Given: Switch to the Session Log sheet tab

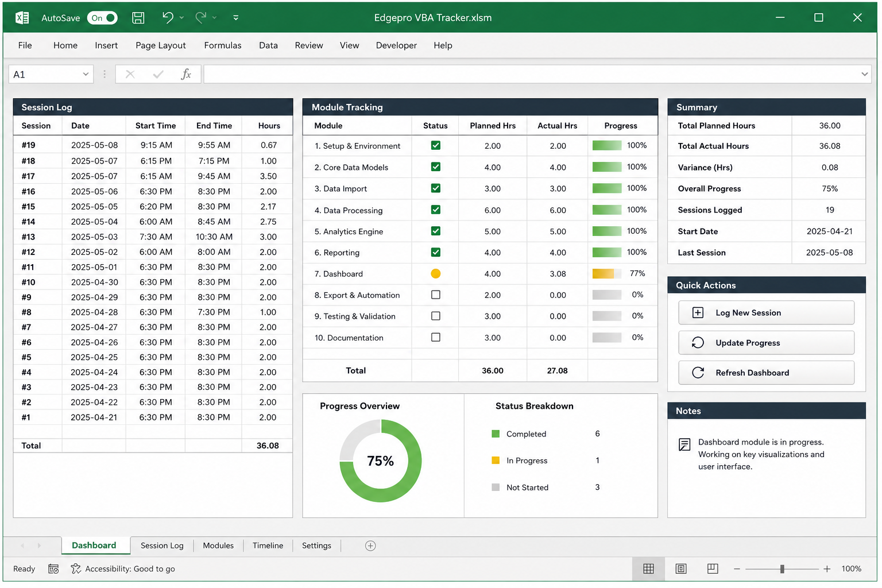Looking at the screenshot, I should click(162, 546).
